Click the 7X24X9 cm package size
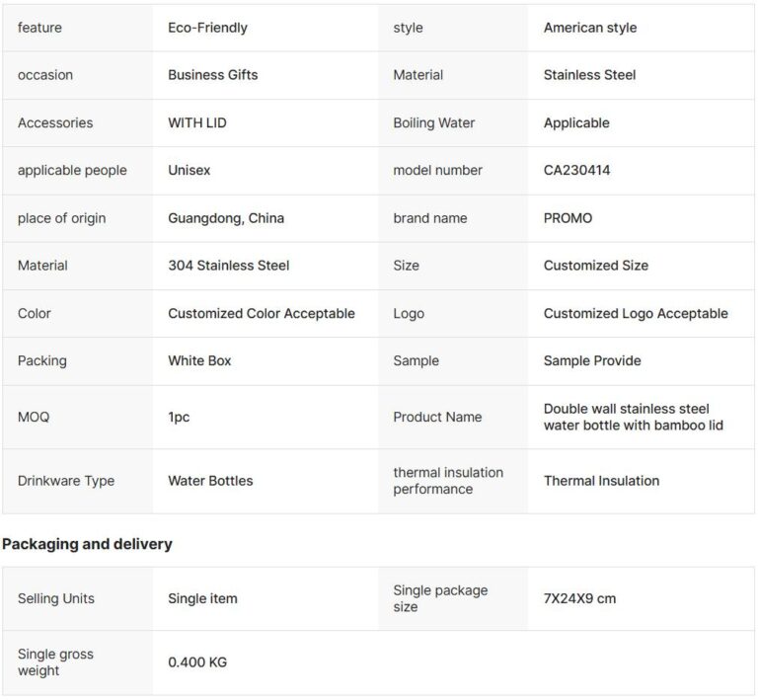Screen dimensions: 758x700 tap(579, 598)
